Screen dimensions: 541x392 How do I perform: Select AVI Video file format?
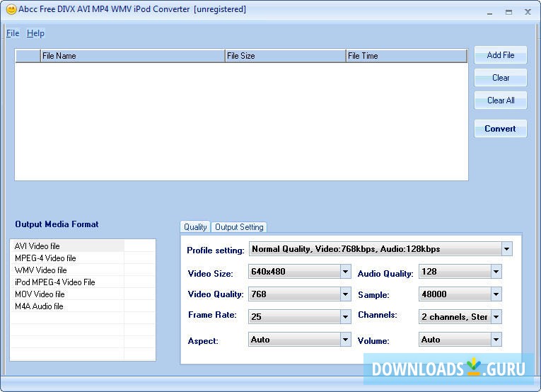pos(67,246)
